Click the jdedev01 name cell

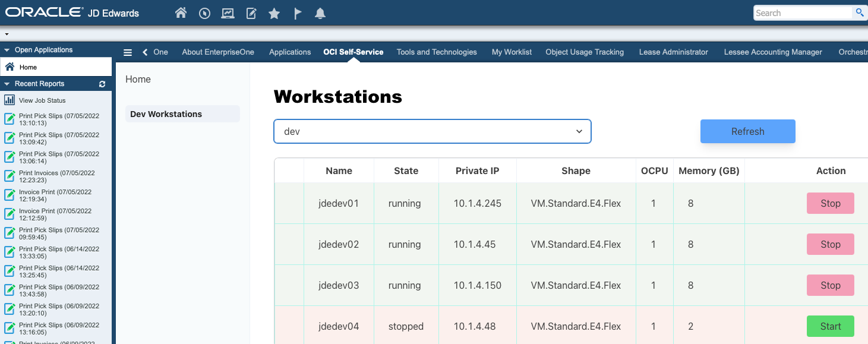pyautogui.click(x=339, y=203)
